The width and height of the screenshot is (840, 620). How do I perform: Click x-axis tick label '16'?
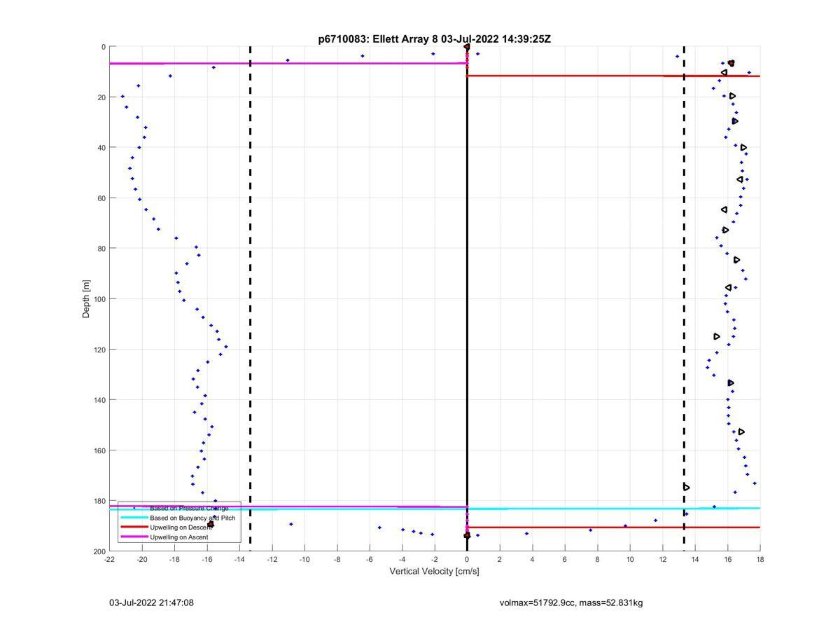[727, 559]
